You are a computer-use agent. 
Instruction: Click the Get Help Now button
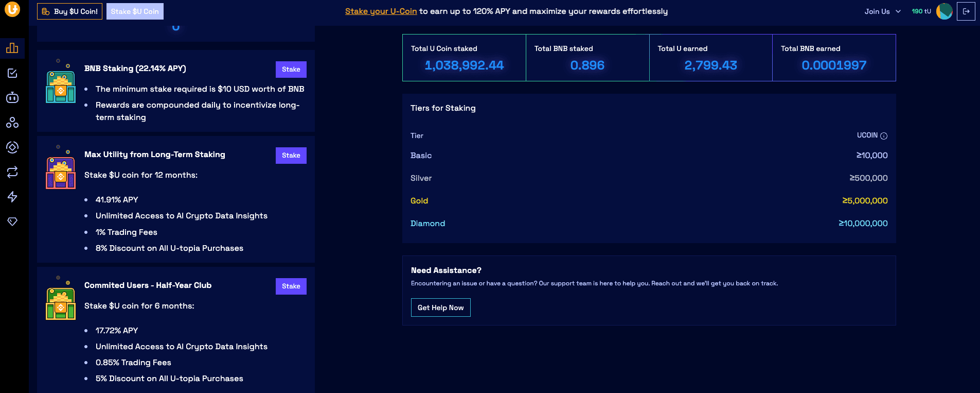(x=440, y=307)
